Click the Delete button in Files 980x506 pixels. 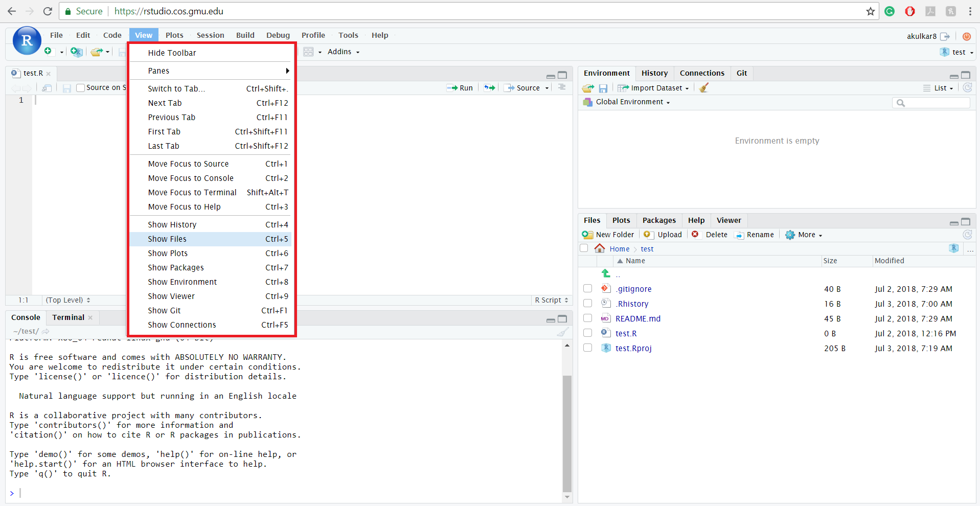(710, 235)
